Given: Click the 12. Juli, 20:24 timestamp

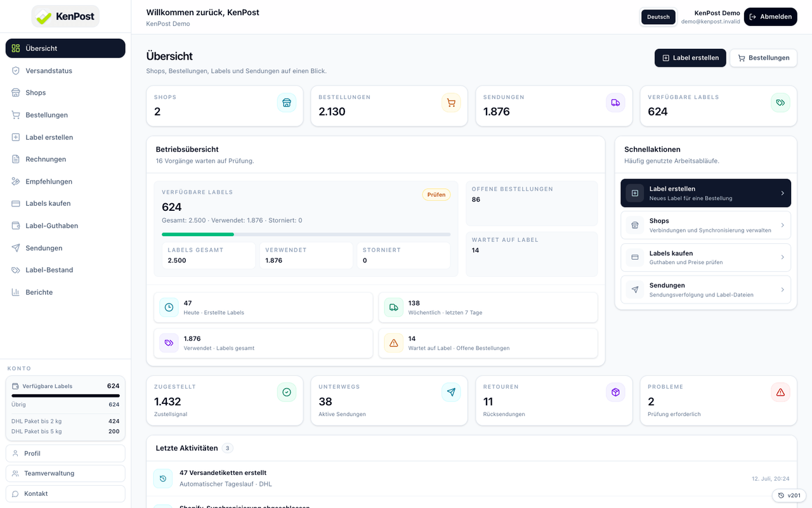Looking at the screenshot, I should 771,479.
